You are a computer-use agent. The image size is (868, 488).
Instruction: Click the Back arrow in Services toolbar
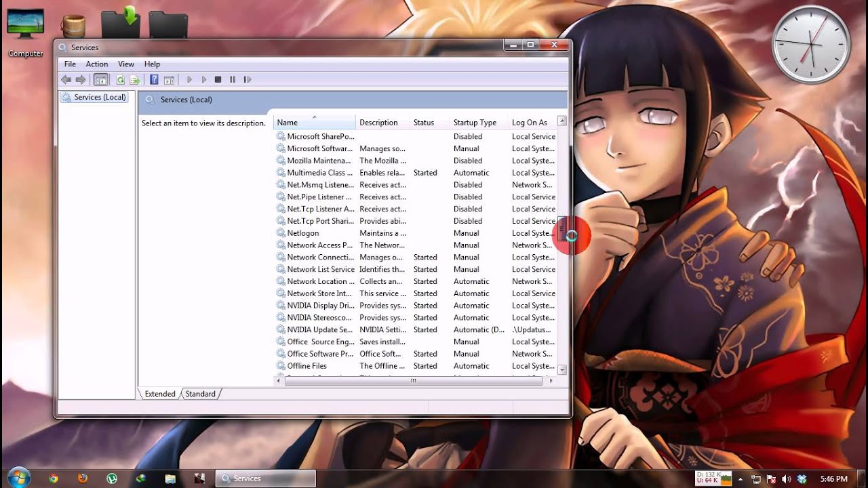66,79
